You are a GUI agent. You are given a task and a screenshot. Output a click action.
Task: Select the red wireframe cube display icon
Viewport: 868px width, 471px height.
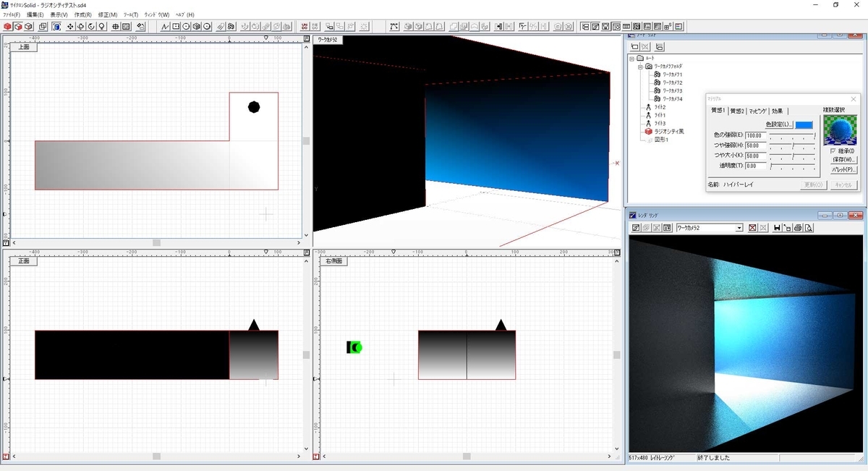tap(18, 27)
